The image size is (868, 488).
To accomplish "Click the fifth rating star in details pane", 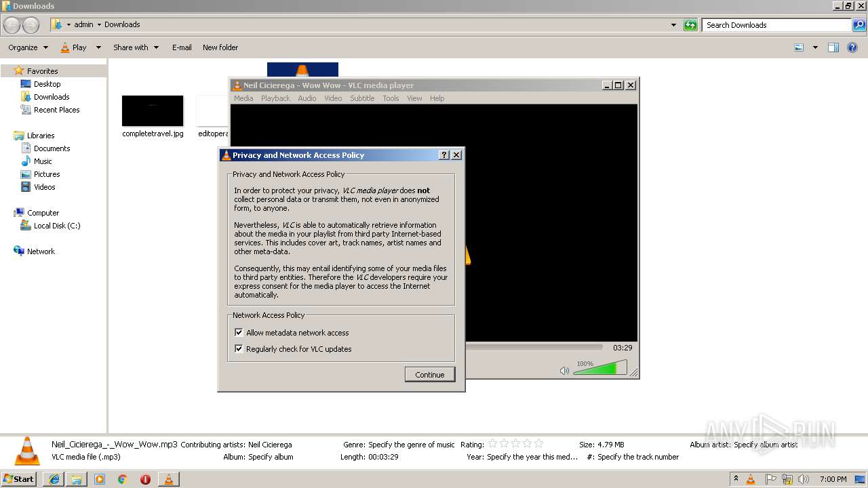I will [x=538, y=443].
